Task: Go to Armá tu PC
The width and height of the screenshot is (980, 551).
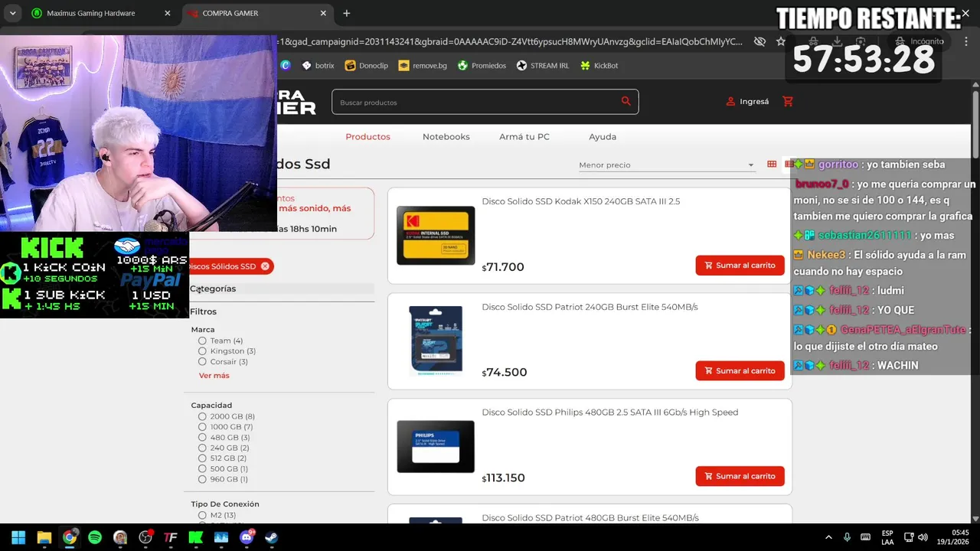Action: 524,137
